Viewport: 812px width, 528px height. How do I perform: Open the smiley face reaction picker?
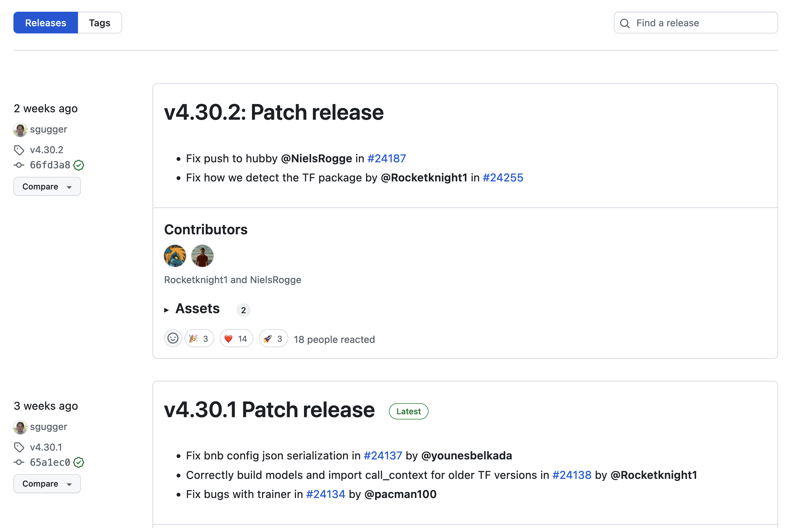[173, 338]
